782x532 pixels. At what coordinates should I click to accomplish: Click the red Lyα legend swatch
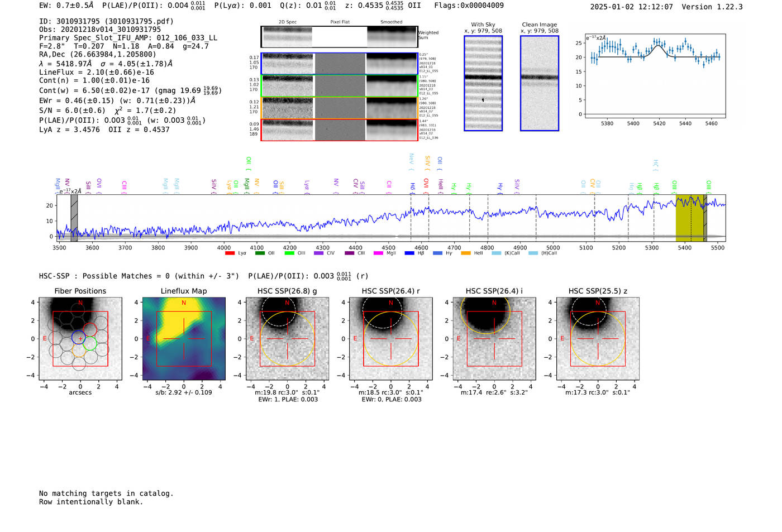230,253
